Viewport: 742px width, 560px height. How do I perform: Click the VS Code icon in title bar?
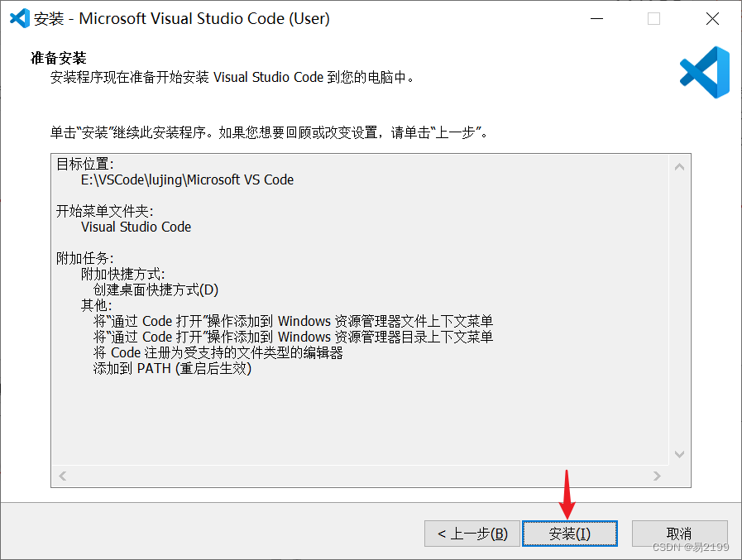pyautogui.click(x=20, y=18)
